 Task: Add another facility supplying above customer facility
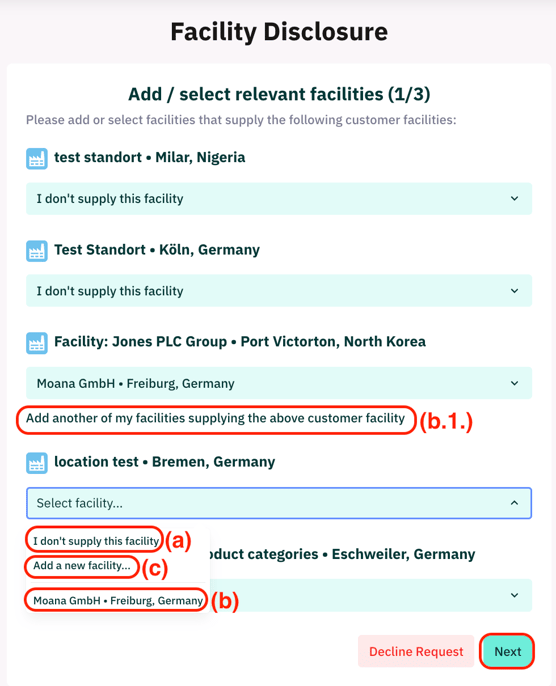215,419
